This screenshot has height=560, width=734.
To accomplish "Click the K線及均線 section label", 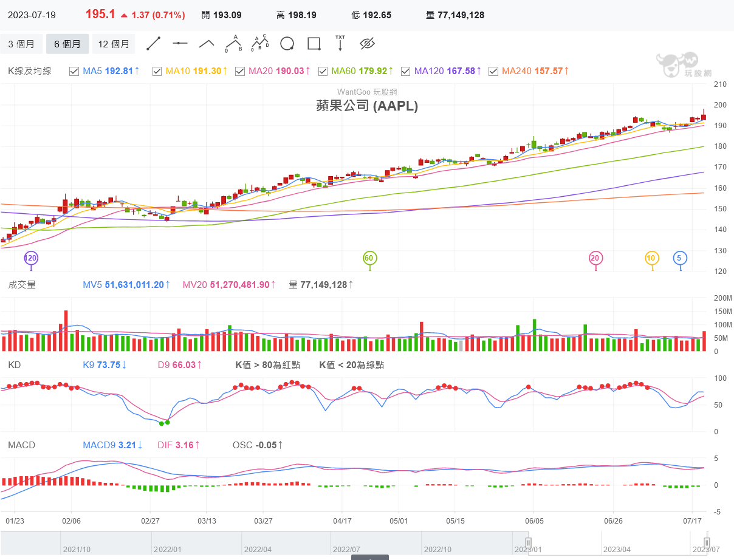I will click(x=30, y=71).
